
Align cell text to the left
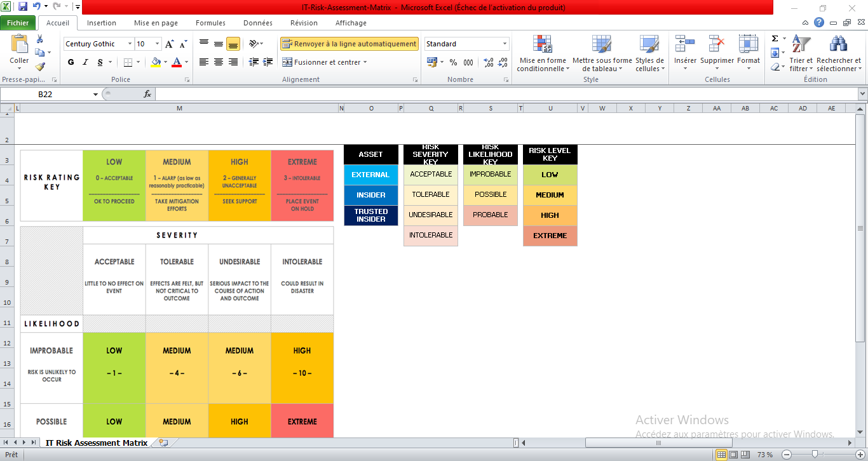[x=204, y=62]
